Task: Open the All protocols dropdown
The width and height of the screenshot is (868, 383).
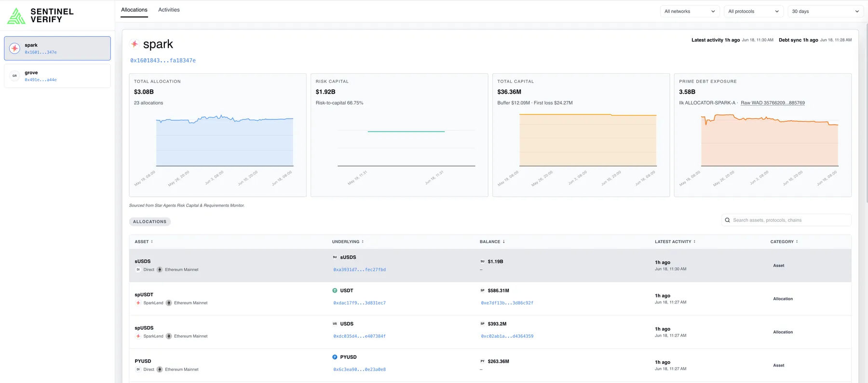Action: [753, 11]
